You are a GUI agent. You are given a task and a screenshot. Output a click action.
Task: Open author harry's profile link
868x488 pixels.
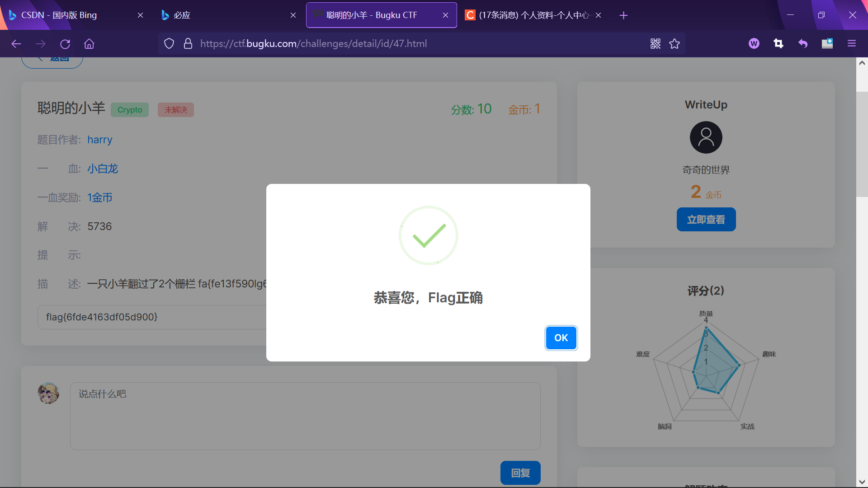(99, 140)
